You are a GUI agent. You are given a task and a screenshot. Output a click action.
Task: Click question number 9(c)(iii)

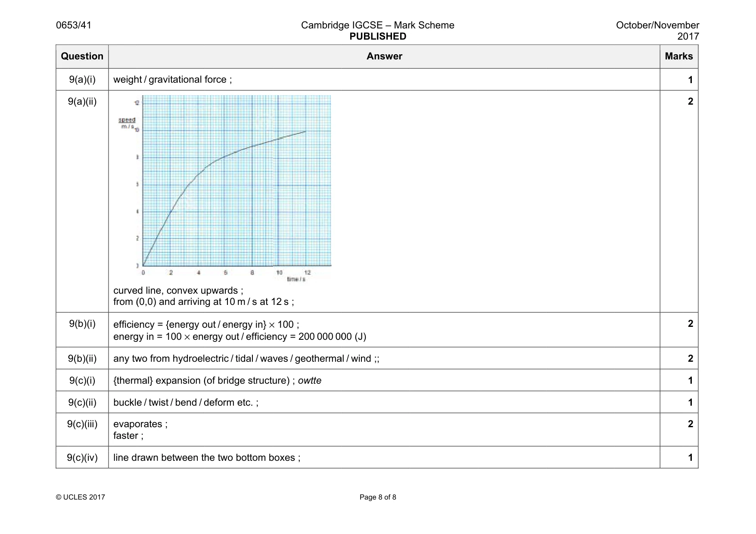[82, 424]
